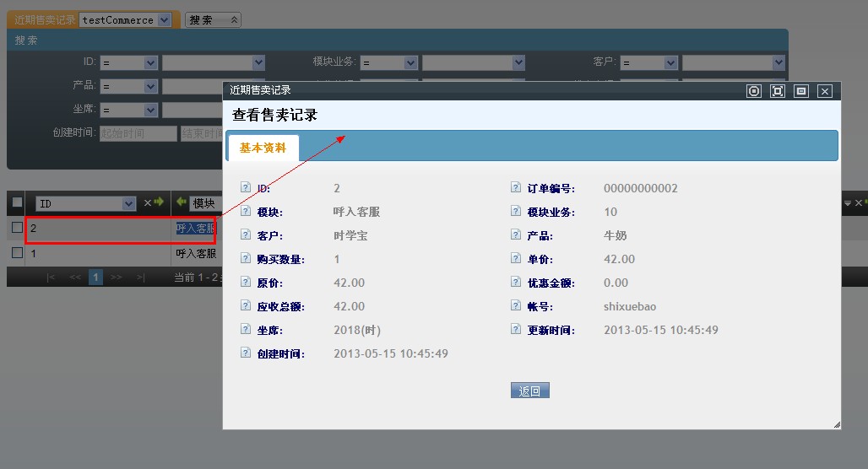Click the help icon beside 创建时间 in dialog

coord(246,353)
